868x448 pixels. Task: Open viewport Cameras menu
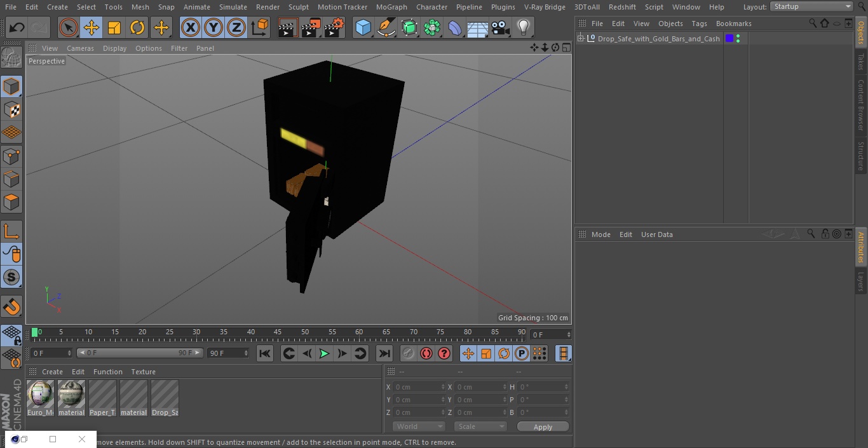(x=80, y=48)
